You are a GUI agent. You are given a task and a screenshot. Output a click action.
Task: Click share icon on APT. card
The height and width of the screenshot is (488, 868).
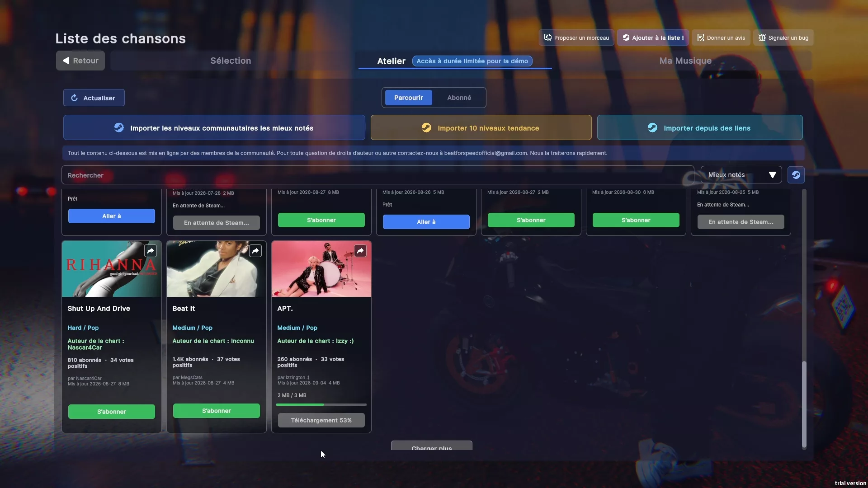[x=360, y=251]
